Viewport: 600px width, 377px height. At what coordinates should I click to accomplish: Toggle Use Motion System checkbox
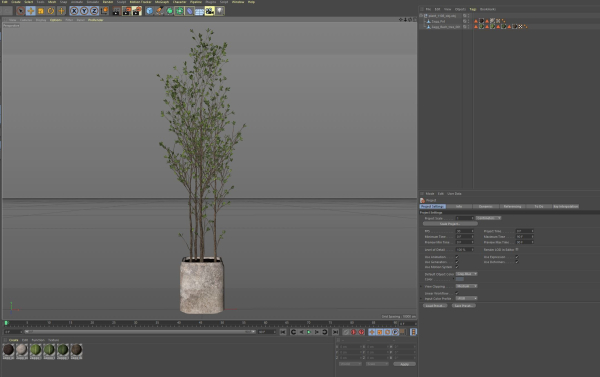pos(457,267)
